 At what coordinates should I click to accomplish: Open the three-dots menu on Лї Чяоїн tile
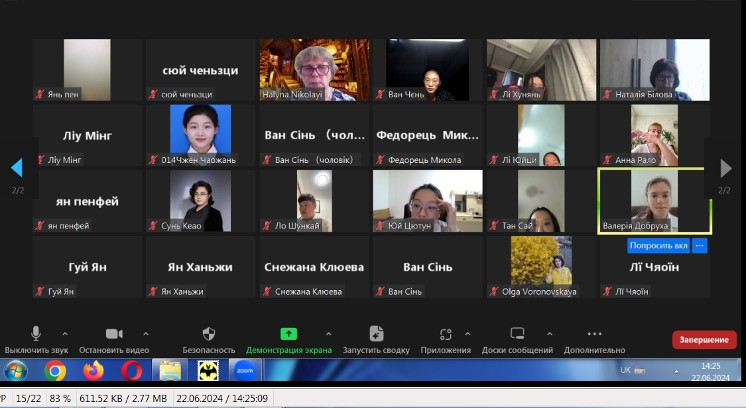point(699,245)
